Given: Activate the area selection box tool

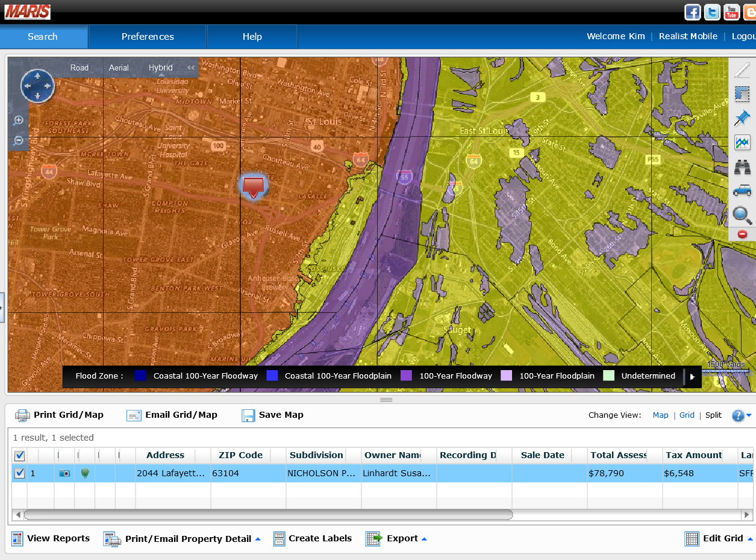Looking at the screenshot, I should point(742,94).
